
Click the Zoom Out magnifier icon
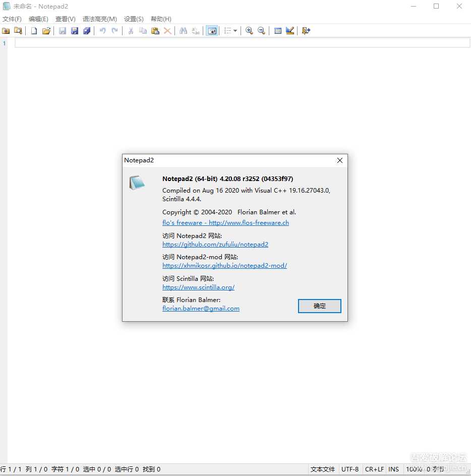coord(261,31)
